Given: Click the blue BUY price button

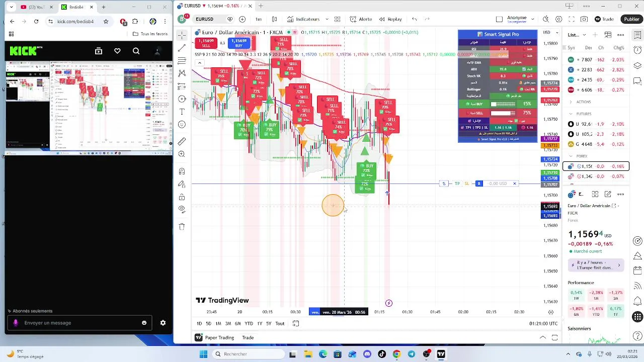Looking at the screenshot, I should (x=239, y=43).
